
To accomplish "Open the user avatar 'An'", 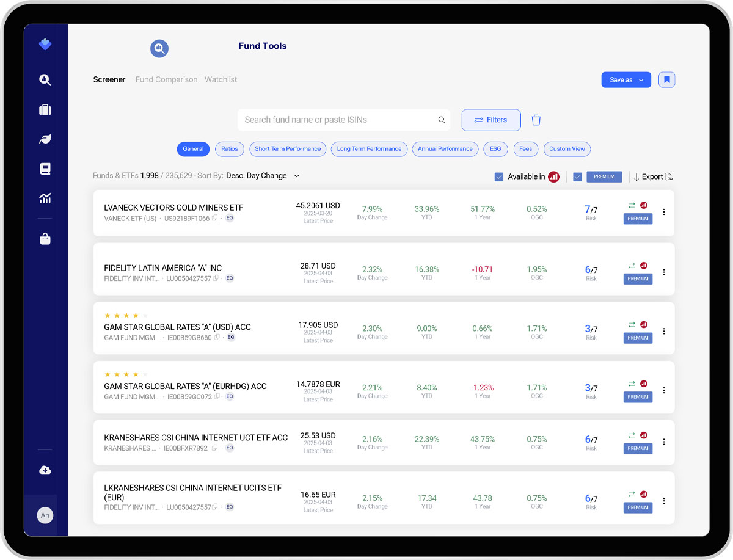I will point(45,515).
